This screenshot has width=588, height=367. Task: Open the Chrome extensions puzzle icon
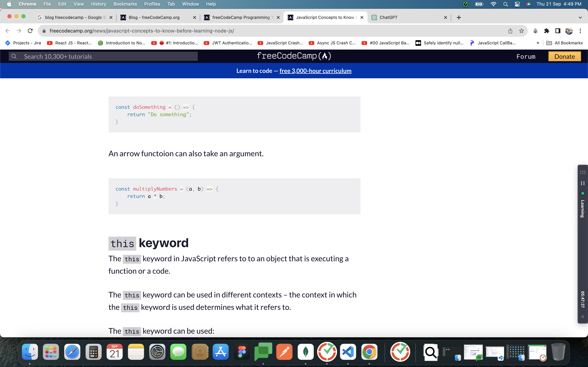coord(547,31)
